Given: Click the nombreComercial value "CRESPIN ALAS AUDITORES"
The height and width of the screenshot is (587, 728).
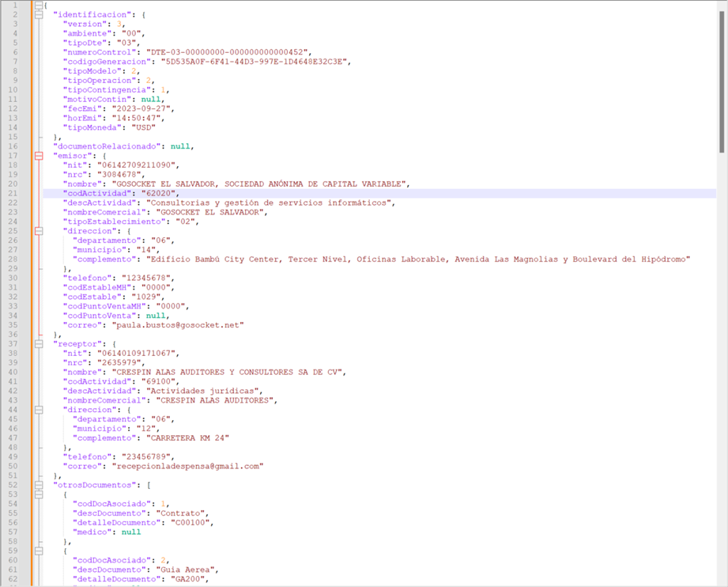Looking at the screenshot, I should (214, 400).
